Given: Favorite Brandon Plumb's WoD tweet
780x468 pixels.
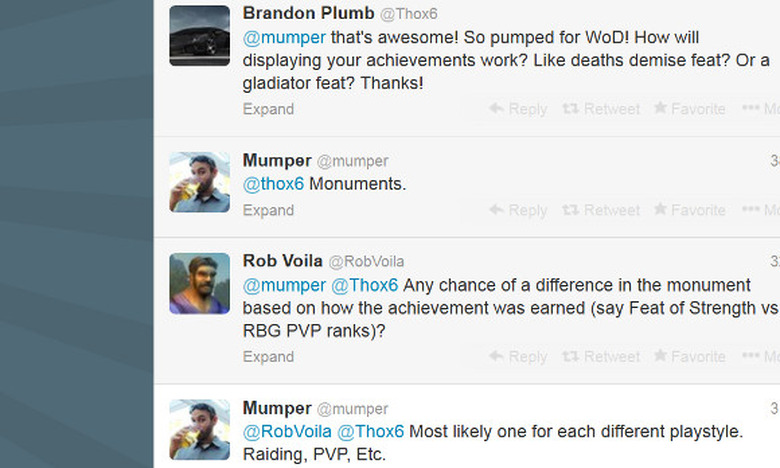Looking at the screenshot, I should point(689,109).
